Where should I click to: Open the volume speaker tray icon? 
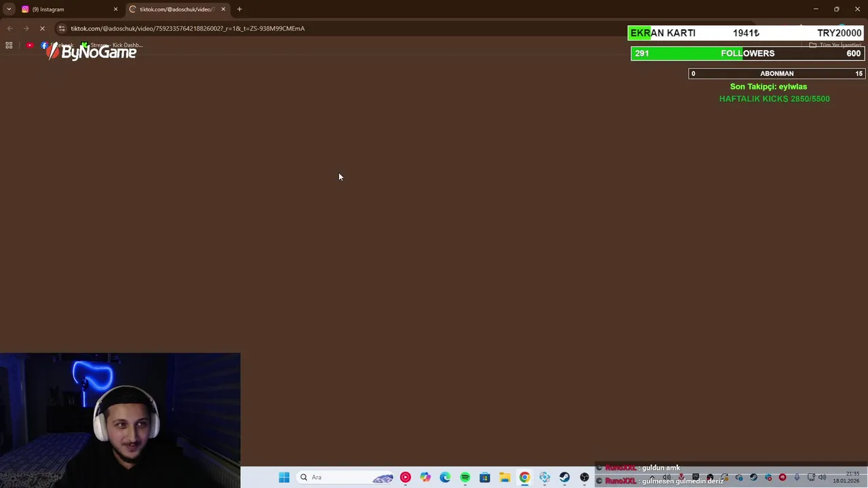823,478
